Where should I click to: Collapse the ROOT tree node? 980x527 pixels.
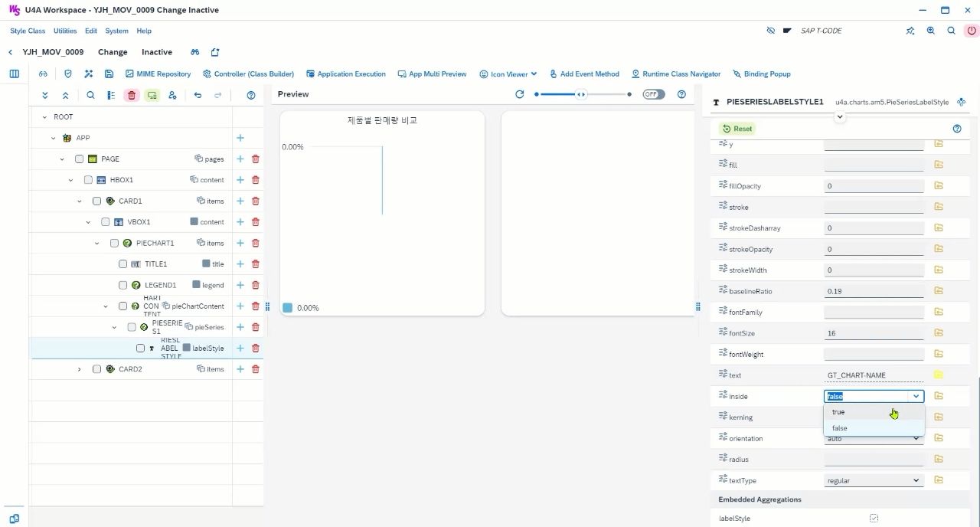pyautogui.click(x=44, y=117)
